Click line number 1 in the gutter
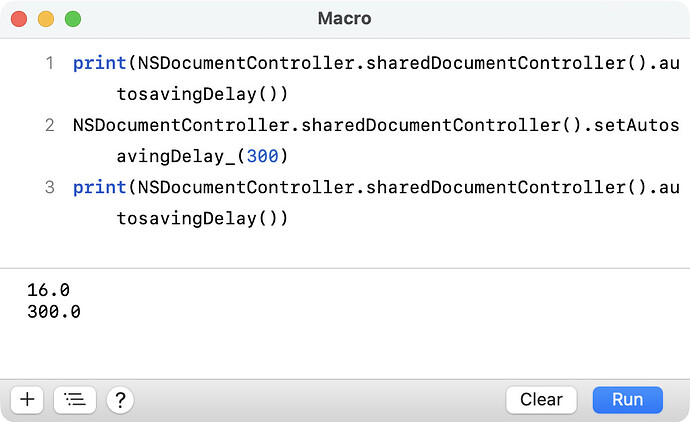The height and width of the screenshot is (422, 690). pyautogui.click(x=49, y=64)
